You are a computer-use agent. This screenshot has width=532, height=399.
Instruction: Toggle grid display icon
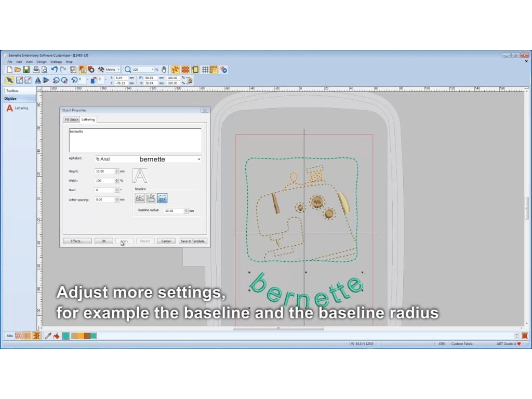click(205, 70)
